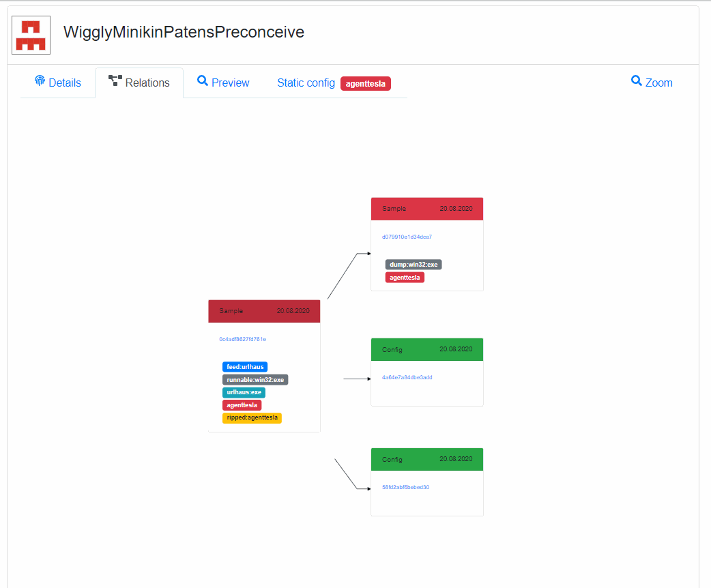Screen dimensions: 711x588
Task: Open sample hash d079910e1d34dca7
Action: [x=407, y=237]
